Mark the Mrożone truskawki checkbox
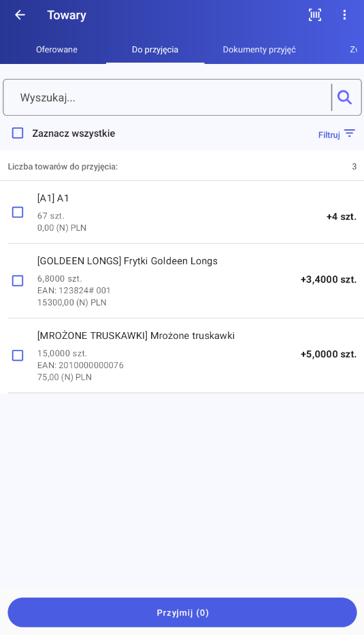 18,355
